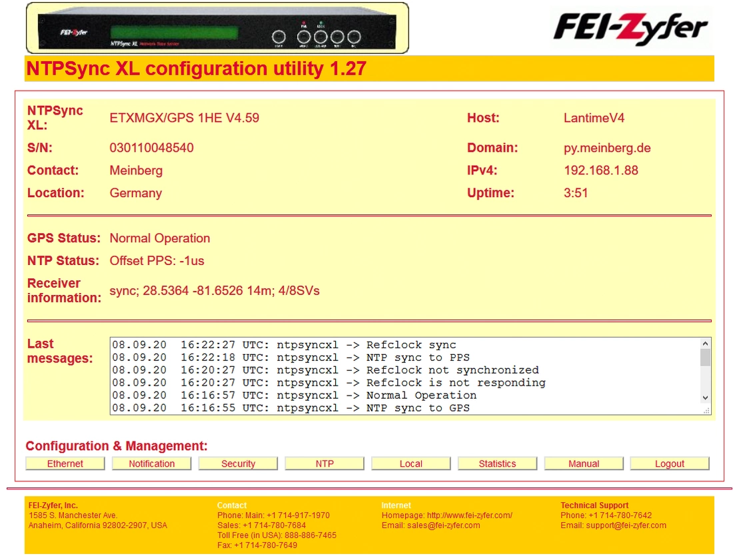733x560 pixels.
Task: Click the 'NTPSync XL configuration utility 1.27' title
Action: [x=197, y=69]
